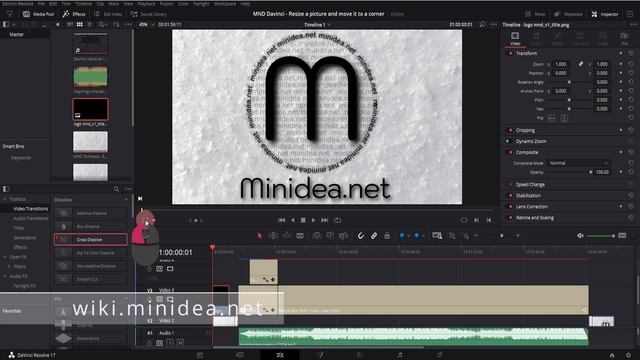The image size is (640, 360).
Task: Open the Edit Index panel
Action: coord(108,14)
